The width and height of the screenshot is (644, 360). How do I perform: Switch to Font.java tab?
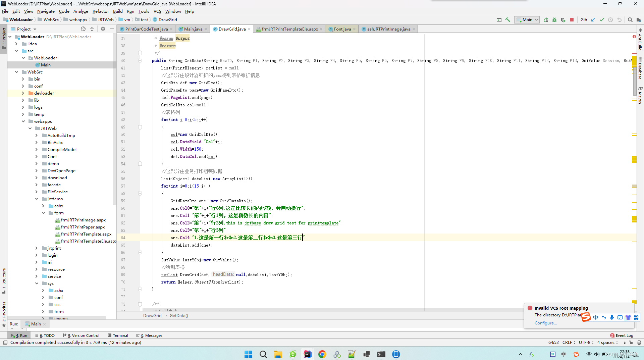342,29
